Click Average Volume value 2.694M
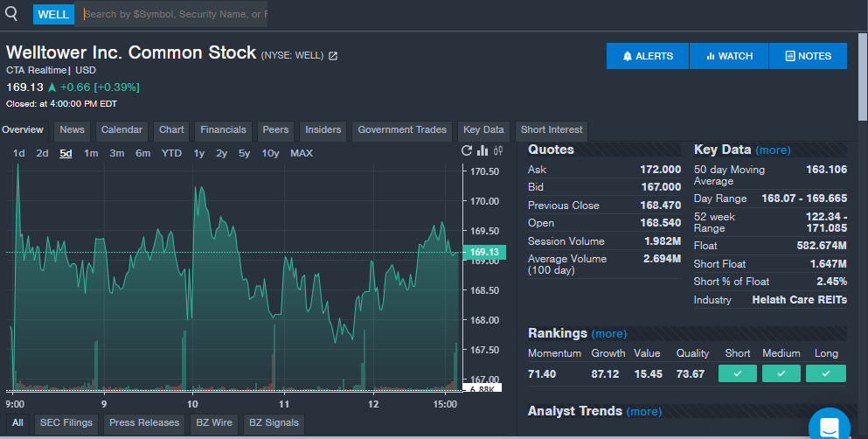This screenshot has height=439, width=868. [x=662, y=259]
